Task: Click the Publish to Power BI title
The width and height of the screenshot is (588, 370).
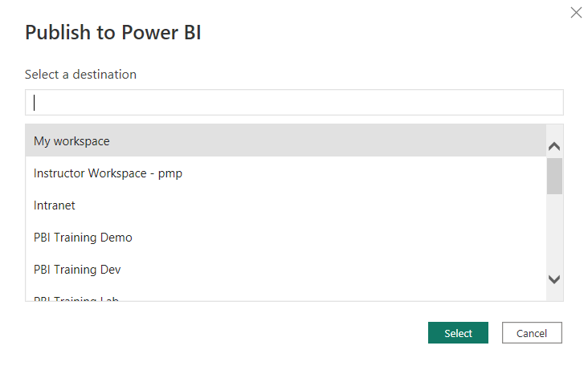Action: click(x=112, y=33)
